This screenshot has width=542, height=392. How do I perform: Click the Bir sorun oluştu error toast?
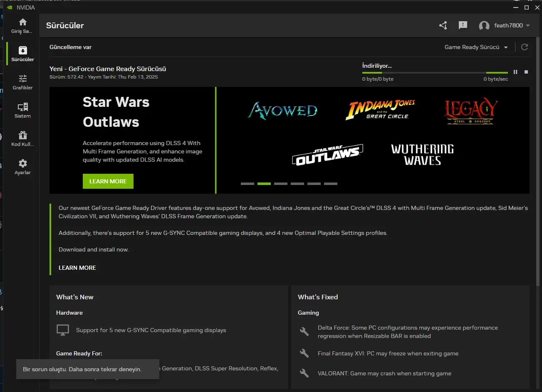88,369
